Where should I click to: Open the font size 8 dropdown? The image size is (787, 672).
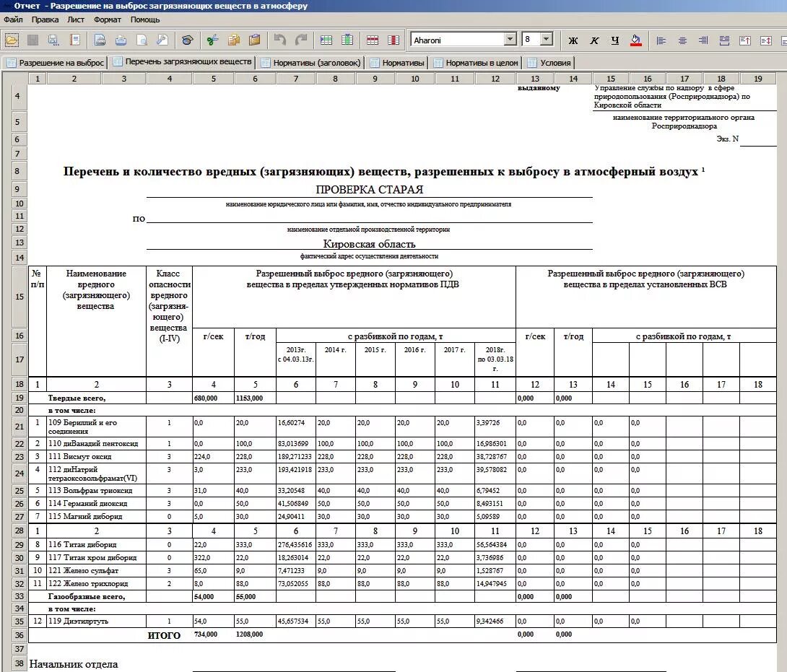click(x=546, y=39)
